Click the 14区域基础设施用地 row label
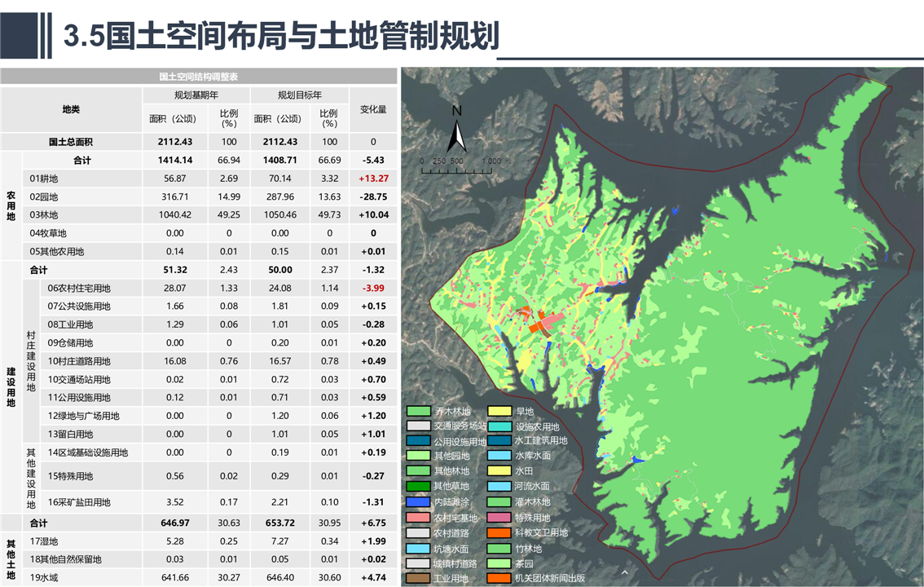 tap(88, 452)
